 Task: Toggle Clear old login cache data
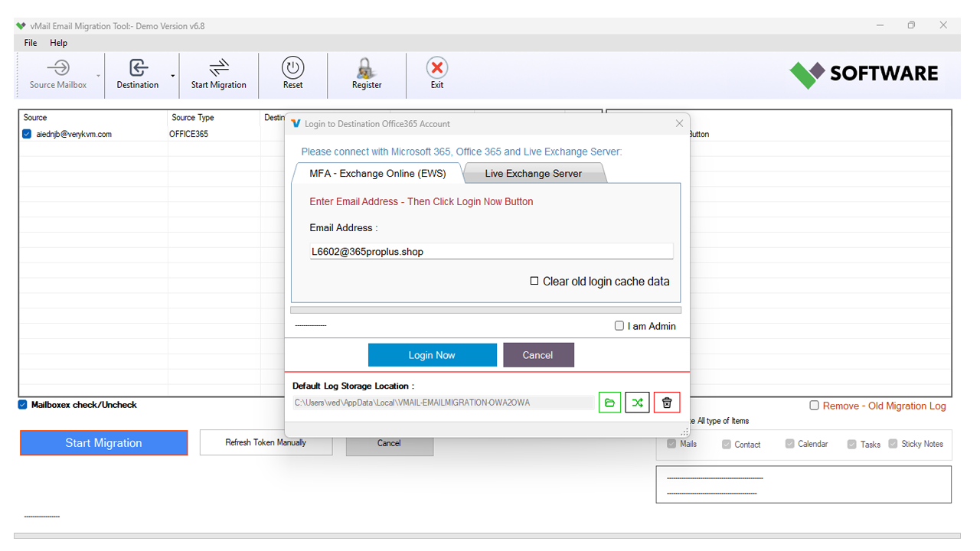click(534, 282)
